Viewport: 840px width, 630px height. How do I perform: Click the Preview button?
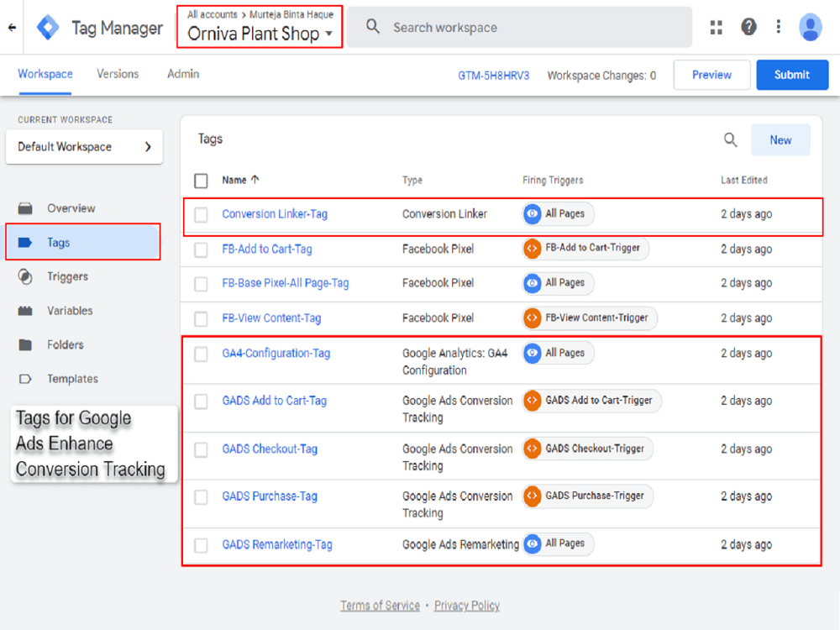pos(711,75)
